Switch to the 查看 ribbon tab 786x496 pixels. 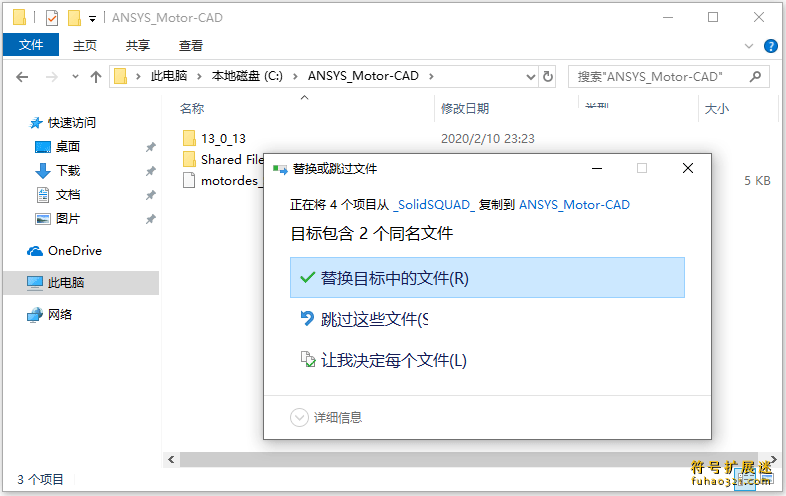click(x=191, y=46)
